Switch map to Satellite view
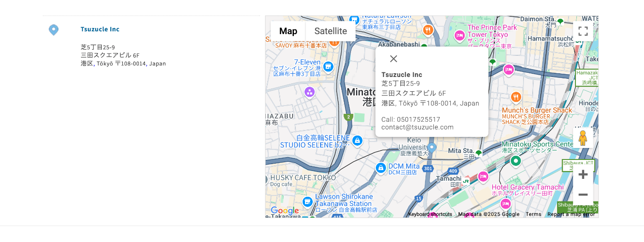This screenshot has height=242, width=644. (x=331, y=31)
